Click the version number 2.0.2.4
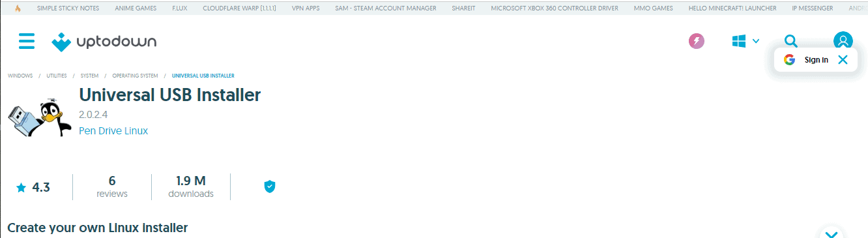This screenshot has width=868, height=238. click(93, 115)
